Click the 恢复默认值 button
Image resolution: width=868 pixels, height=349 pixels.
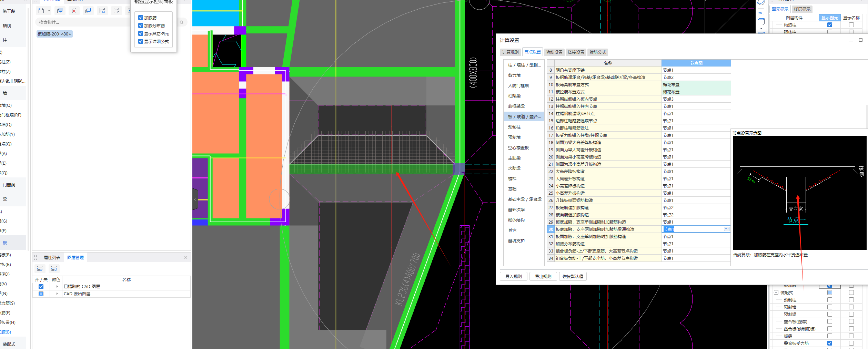(573, 276)
